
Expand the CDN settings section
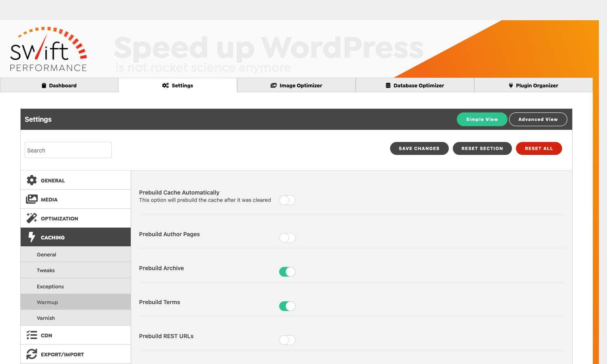[76, 335]
